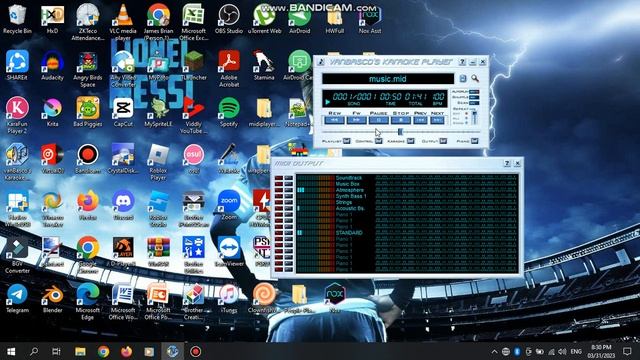The width and height of the screenshot is (640, 360).
Task: Click the Rewind button in Karaoke Player
Action: pyautogui.click(x=335, y=120)
